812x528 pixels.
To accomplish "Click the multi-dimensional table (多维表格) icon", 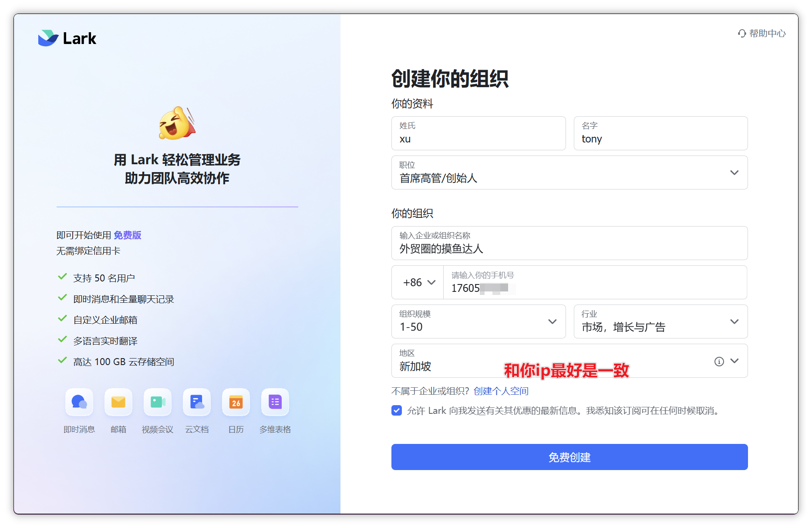I will (275, 402).
